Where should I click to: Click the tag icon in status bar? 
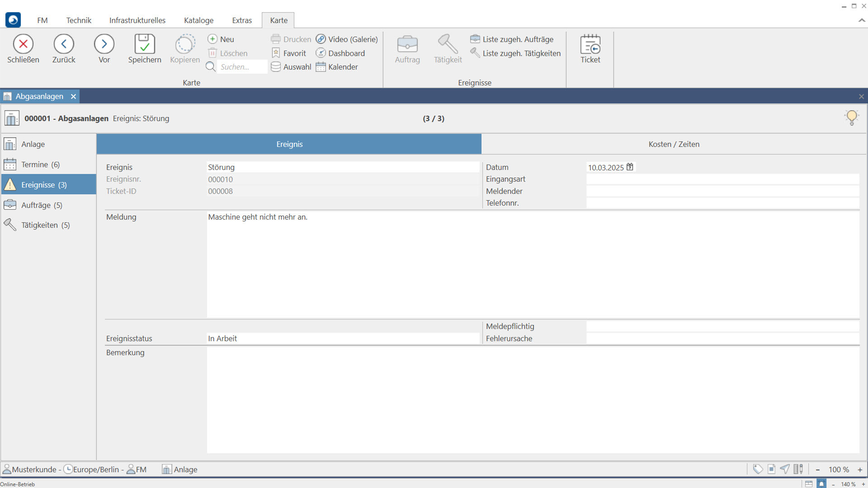tap(758, 469)
